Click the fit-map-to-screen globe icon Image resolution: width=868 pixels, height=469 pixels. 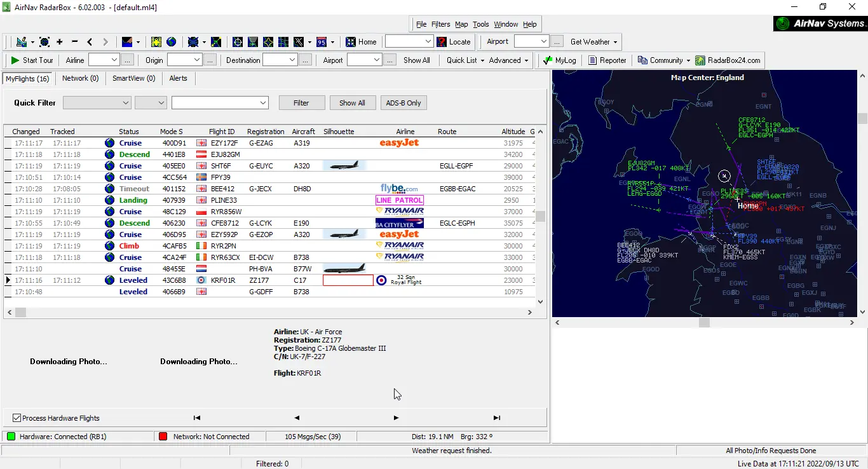tap(44, 42)
